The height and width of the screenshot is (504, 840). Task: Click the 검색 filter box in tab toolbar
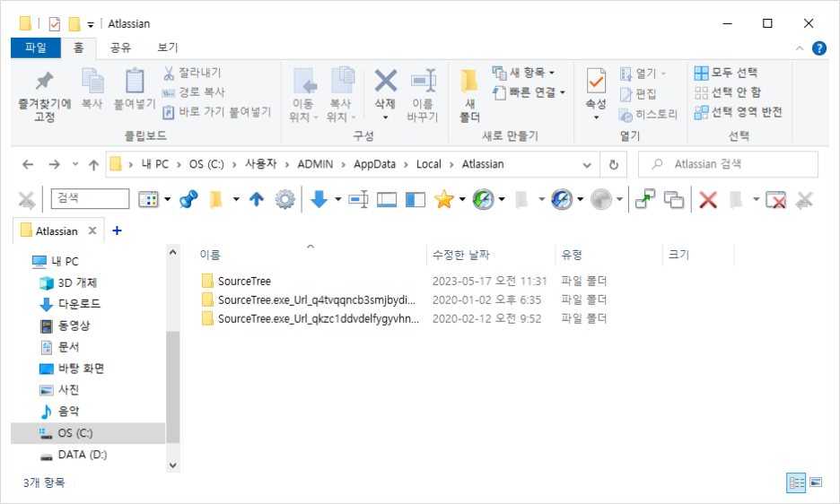(90, 199)
